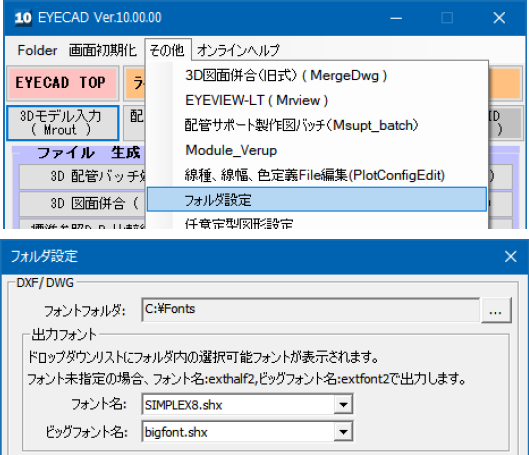Browse for font folder with ... button
The height and width of the screenshot is (455, 529).
click(496, 310)
